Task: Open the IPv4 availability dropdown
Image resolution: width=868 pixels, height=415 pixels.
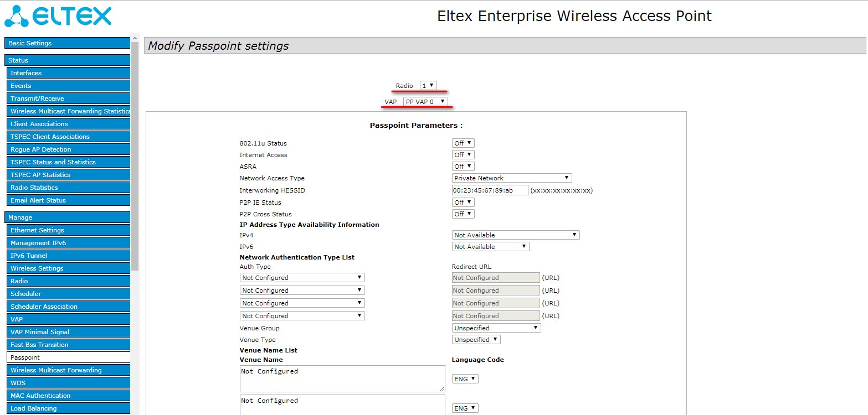Action: [515, 235]
